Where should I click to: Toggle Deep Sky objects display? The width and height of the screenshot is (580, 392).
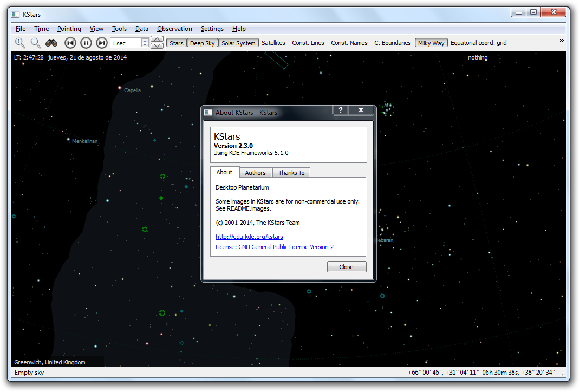[x=203, y=43]
